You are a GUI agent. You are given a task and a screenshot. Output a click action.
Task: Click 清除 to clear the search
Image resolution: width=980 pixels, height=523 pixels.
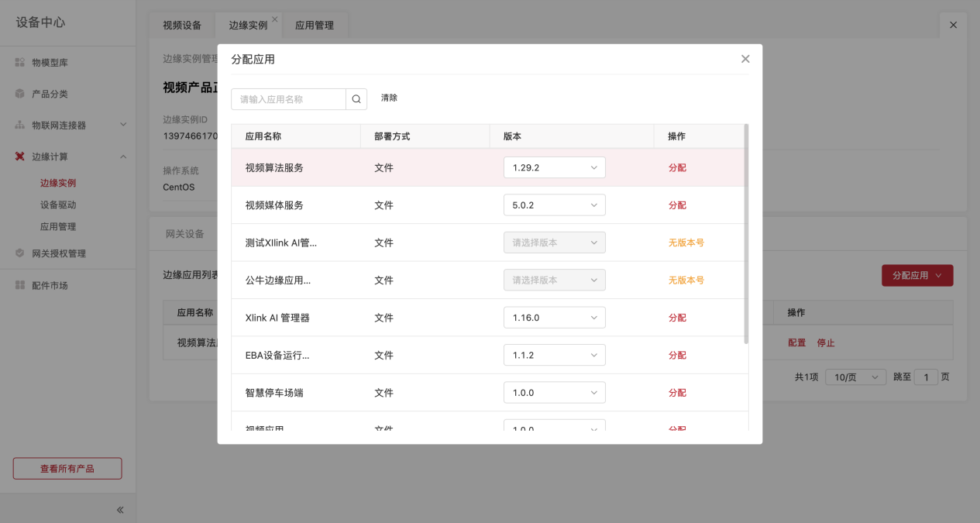tap(389, 98)
